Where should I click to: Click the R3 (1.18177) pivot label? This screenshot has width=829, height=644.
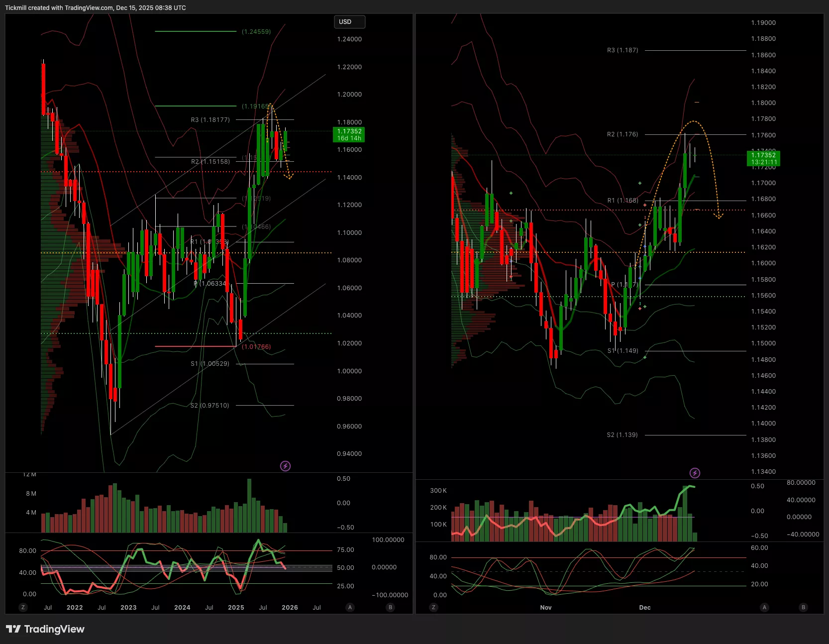pos(210,120)
